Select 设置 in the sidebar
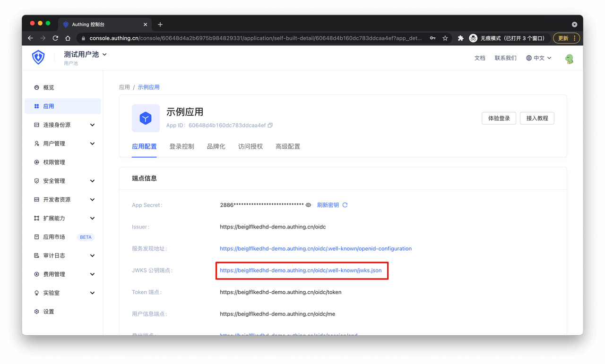This screenshot has height=364, width=605. 49,312
